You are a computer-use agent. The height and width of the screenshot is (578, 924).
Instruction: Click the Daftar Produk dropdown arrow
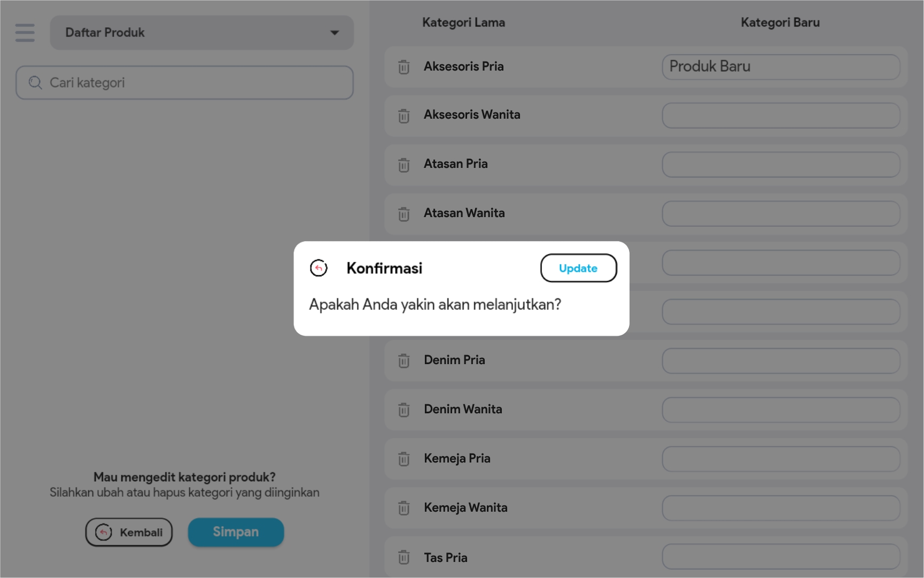(x=335, y=33)
